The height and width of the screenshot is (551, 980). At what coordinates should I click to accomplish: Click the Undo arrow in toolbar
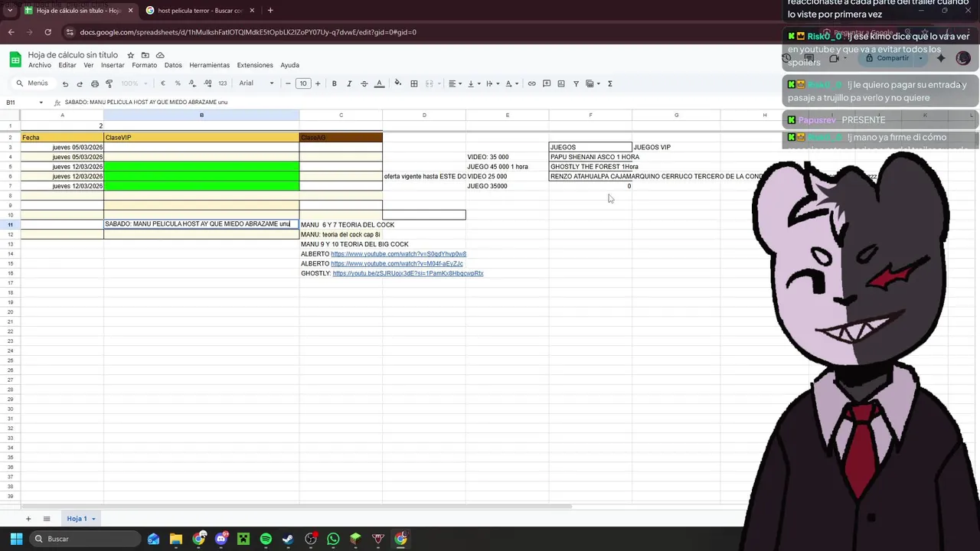click(65, 83)
